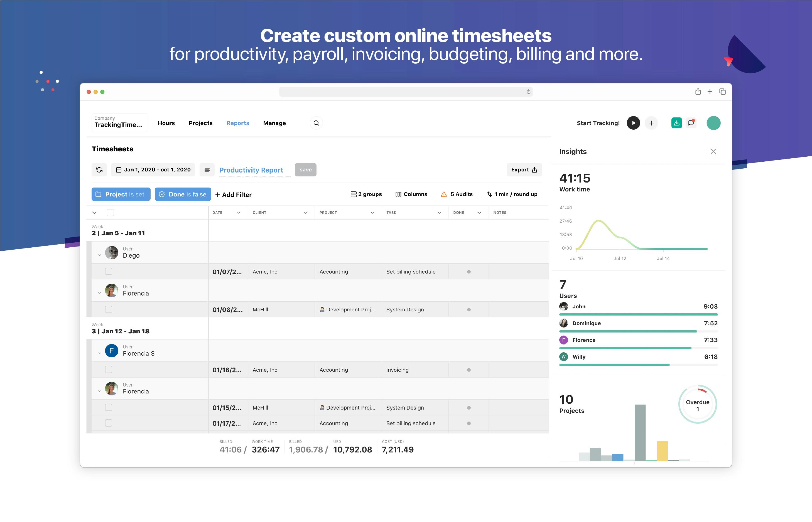This screenshot has height=522, width=812.
Task: Open the Hours menu
Action: 166,123
